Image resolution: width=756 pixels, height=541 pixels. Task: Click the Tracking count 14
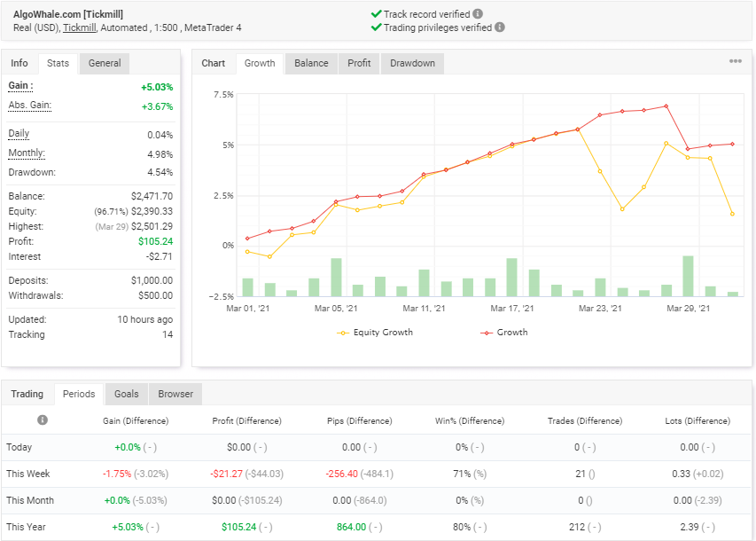click(x=168, y=334)
